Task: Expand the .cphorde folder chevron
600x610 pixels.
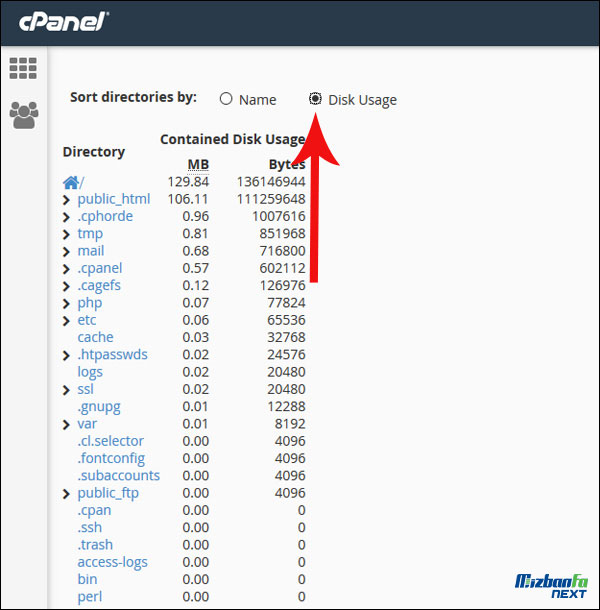Action: [67, 216]
